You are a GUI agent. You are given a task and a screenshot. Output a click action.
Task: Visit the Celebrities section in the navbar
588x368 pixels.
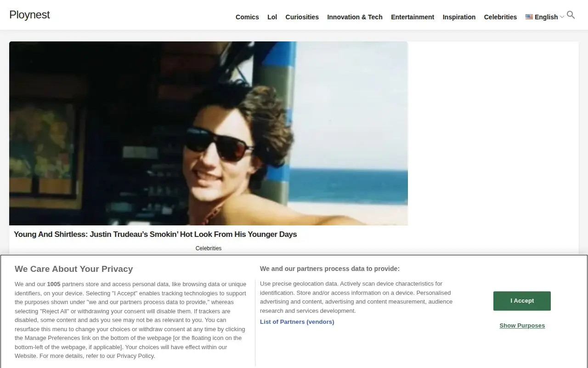click(x=500, y=17)
